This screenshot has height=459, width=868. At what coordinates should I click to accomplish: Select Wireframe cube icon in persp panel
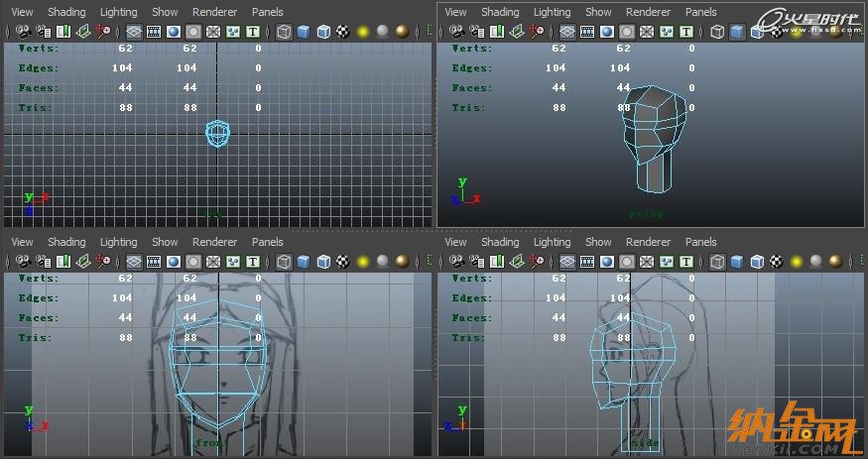click(x=717, y=32)
